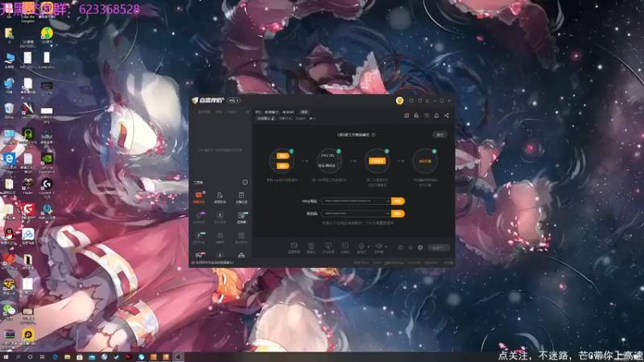Screen dimensions: 644x362
Task: Toggle the eye icon beside settings gear
Action: click(411, 248)
